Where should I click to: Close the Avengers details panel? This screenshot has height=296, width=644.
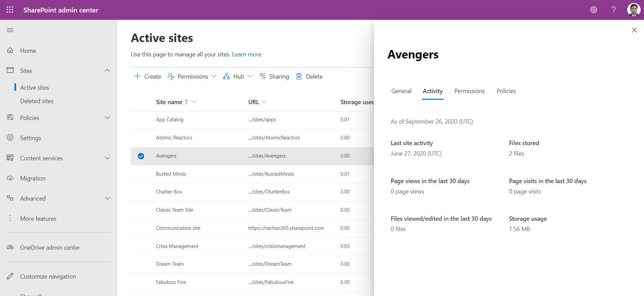634,30
